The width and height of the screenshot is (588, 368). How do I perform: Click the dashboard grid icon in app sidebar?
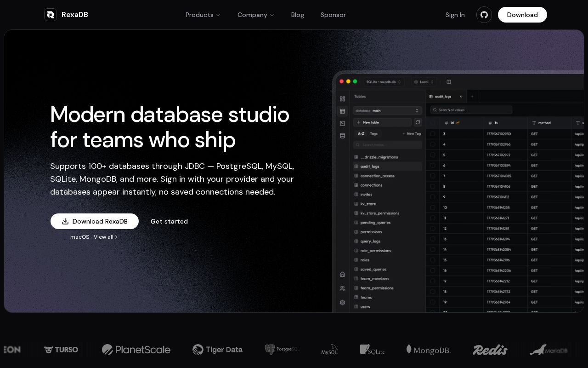[x=342, y=99]
